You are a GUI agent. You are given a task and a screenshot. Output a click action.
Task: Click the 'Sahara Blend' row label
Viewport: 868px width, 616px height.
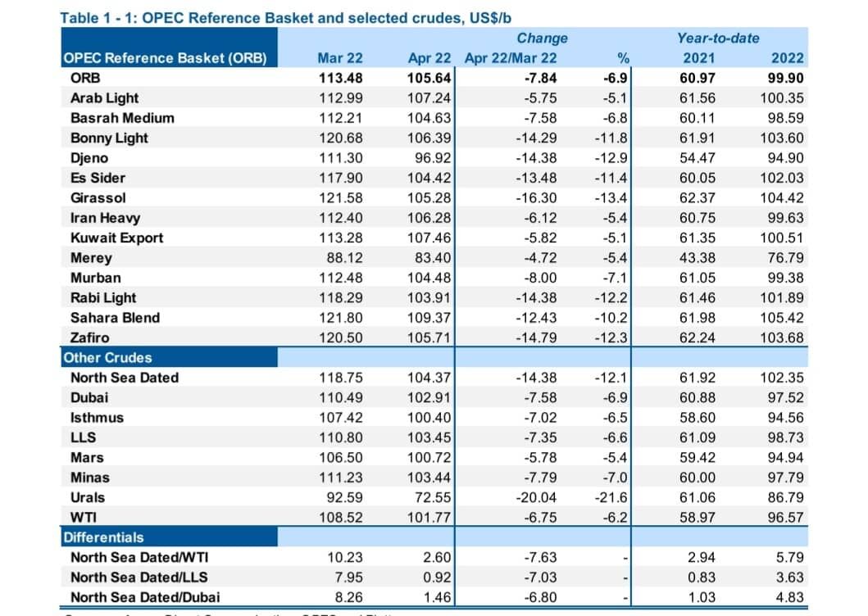pos(115,318)
